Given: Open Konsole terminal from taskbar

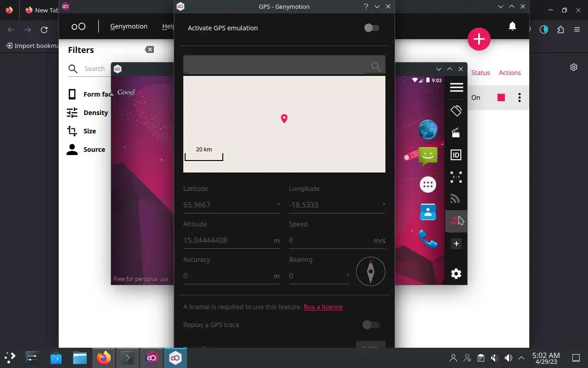Looking at the screenshot, I should pyautogui.click(x=128, y=357).
